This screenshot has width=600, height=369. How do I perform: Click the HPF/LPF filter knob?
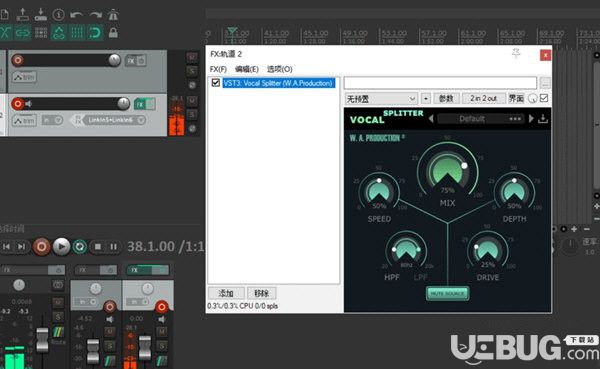(406, 249)
